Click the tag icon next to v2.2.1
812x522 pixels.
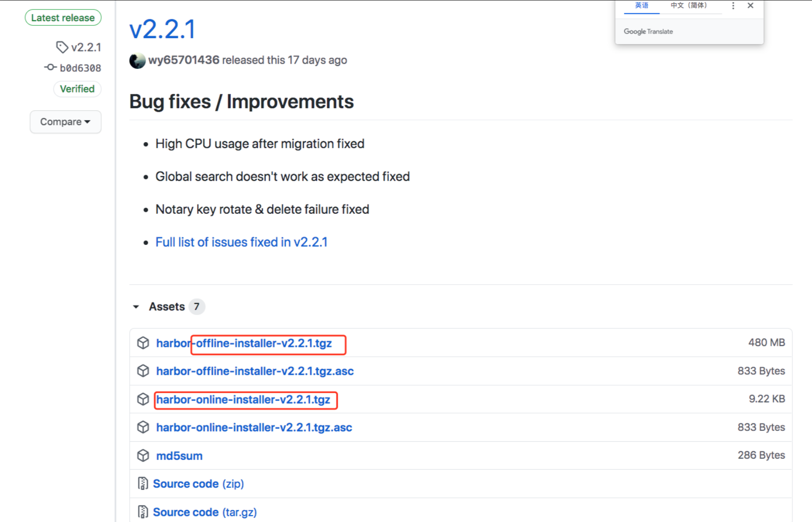pyautogui.click(x=62, y=47)
